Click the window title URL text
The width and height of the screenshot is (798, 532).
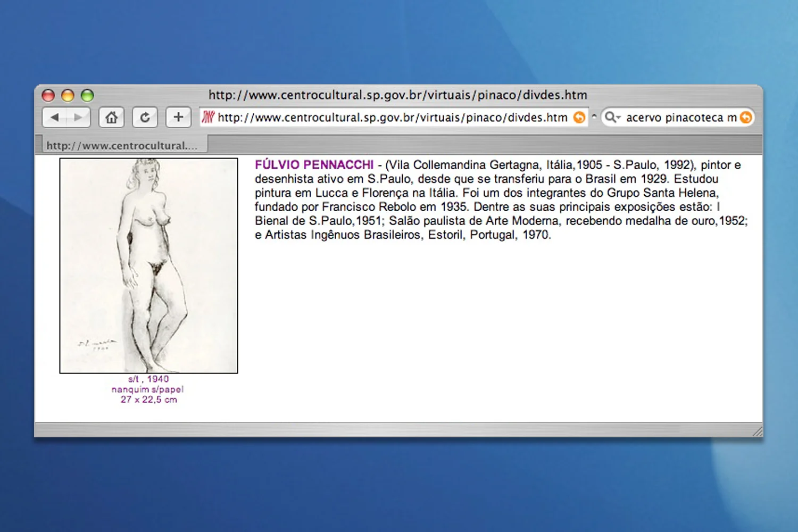pyautogui.click(x=398, y=95)
